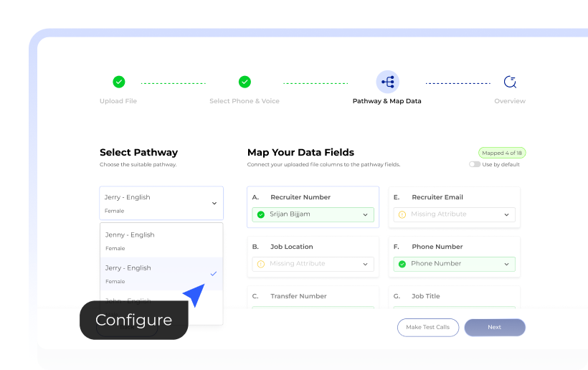Click the Overview step magnifier icon
The height and width of the screenshot is (370, 588).
click(x=510, y=82)
